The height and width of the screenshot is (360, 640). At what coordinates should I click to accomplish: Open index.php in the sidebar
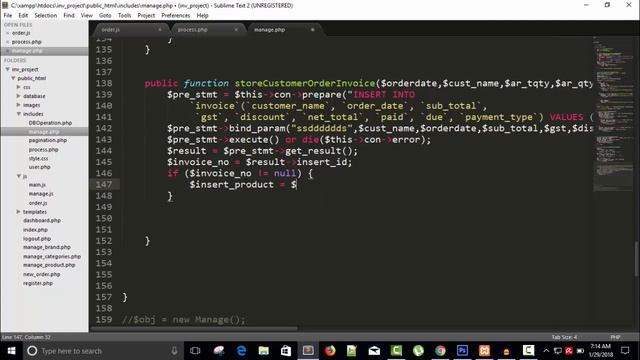click(x=35, y=230)
